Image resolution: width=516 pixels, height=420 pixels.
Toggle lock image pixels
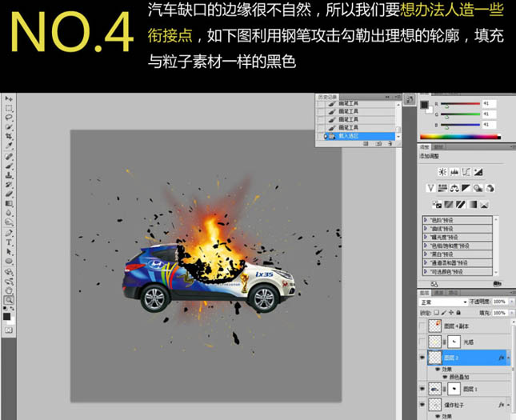point(444,313)
